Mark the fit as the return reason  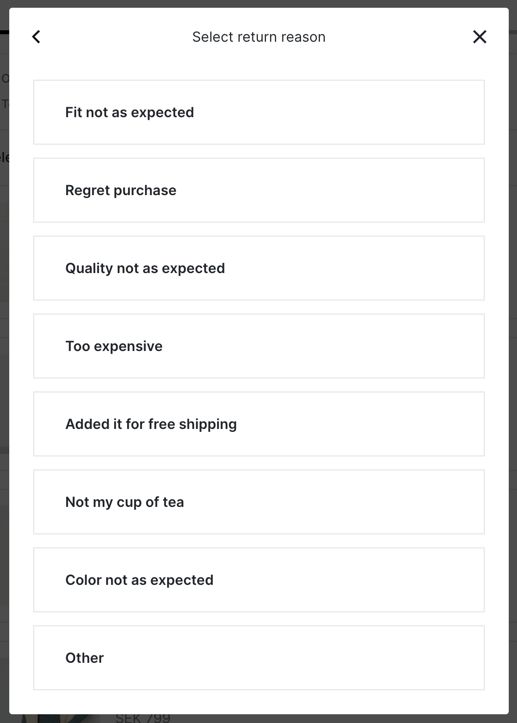click(x=259, y=112)
